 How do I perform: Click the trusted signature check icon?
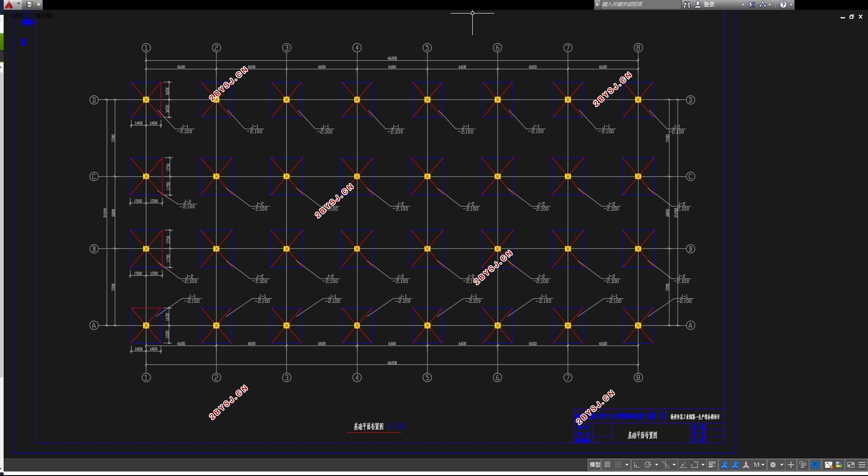(839, 465)
